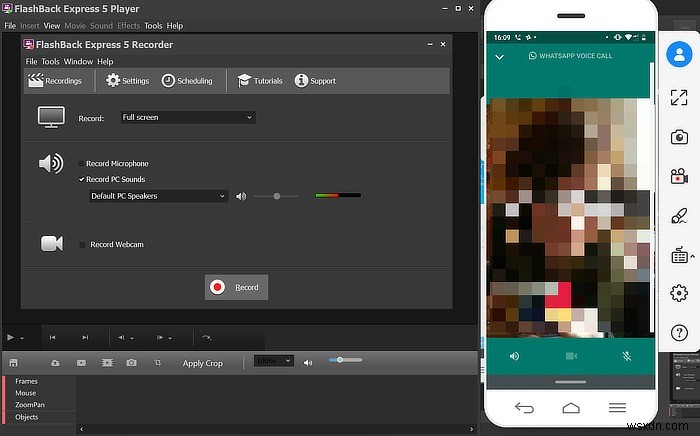Adjust the PC sounds volume slider
700x436 pixels.
click(x=276, y=196)
